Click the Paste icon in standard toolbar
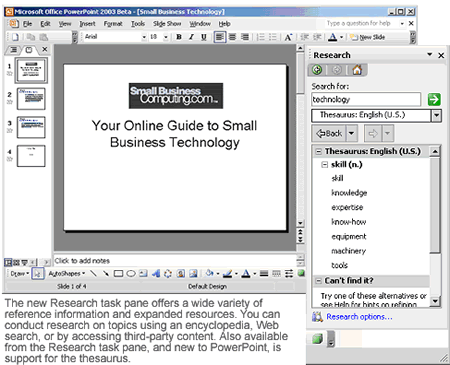The image size is (450, 365). pos(44,37)
